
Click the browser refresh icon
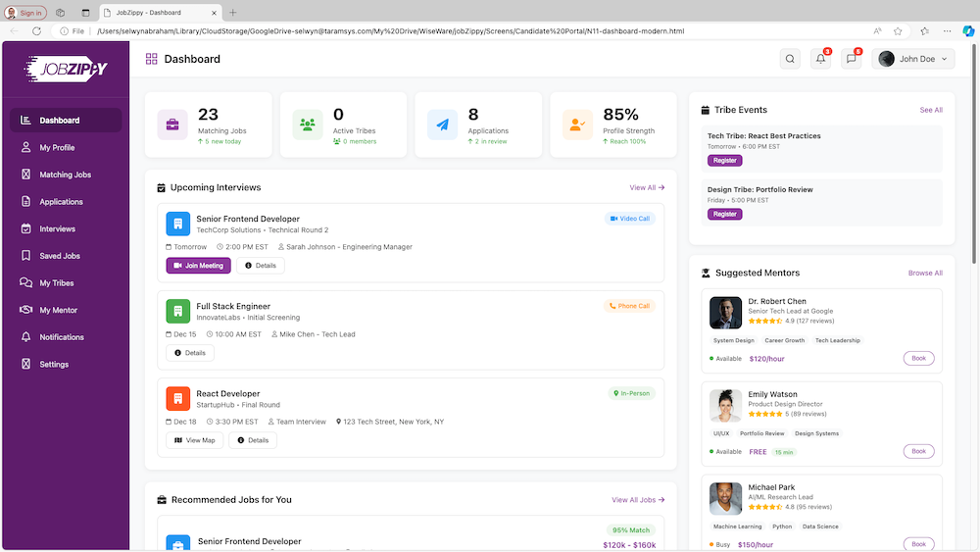[x=36, y=31]
